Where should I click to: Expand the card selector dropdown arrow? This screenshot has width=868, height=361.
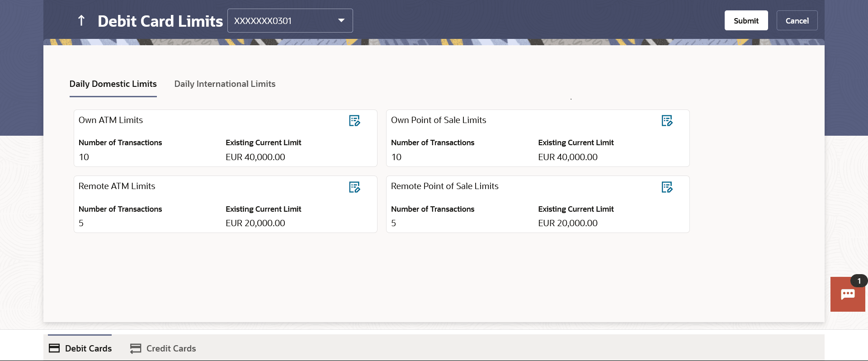click(x=341, y=21)
